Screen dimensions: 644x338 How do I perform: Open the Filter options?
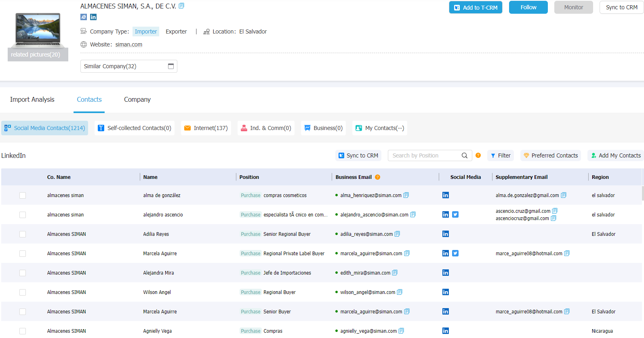[x=501, y=155]
